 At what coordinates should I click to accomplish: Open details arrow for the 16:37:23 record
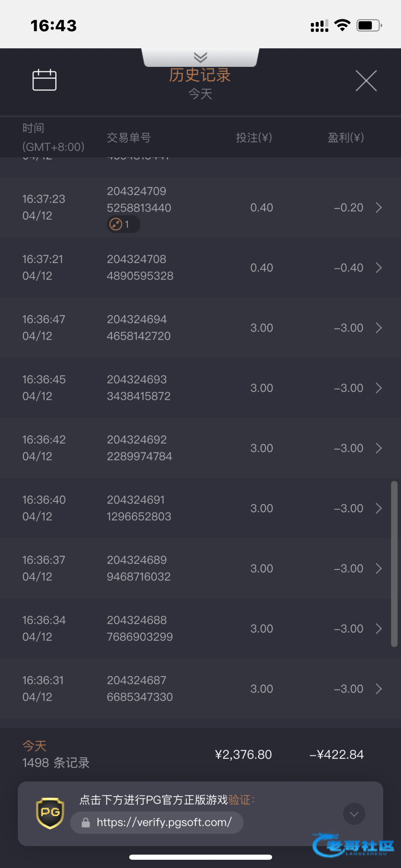[x=378, y=207]
